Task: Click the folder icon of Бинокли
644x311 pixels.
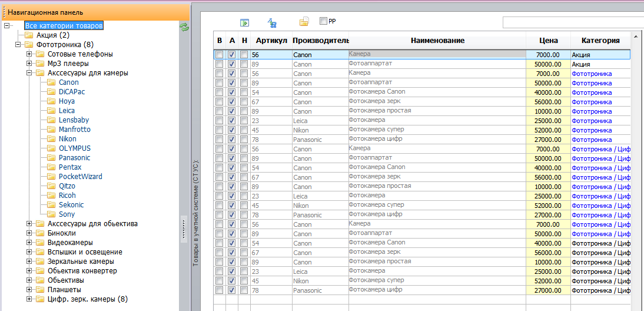Action: pos(40,233)
